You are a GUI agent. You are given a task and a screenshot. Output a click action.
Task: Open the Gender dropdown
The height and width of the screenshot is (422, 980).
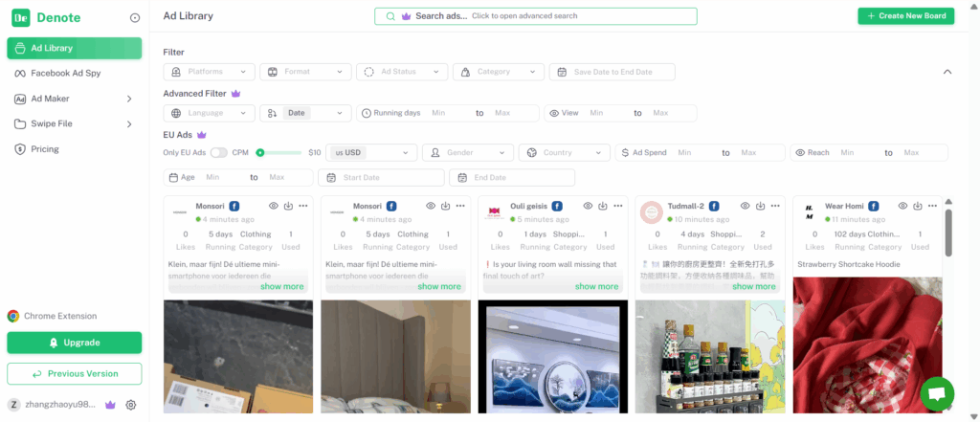tap(468, 152)
